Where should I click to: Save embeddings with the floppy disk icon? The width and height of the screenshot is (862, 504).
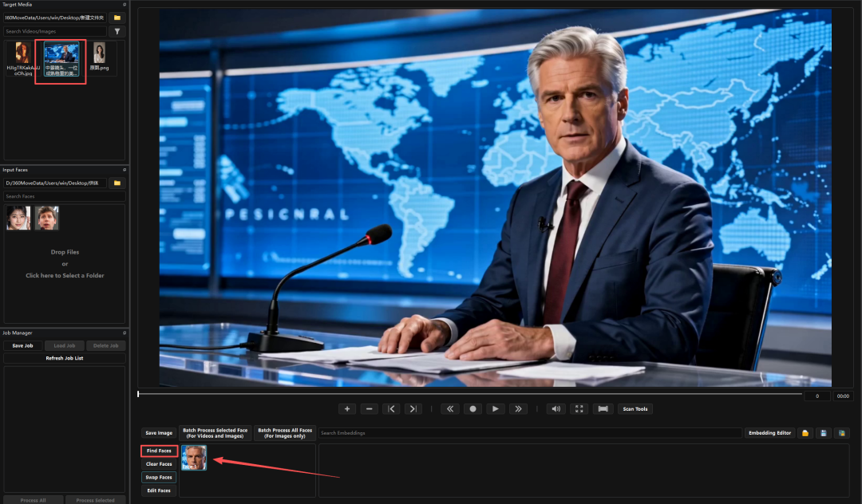pyautogui.click(x=823, y=433)
